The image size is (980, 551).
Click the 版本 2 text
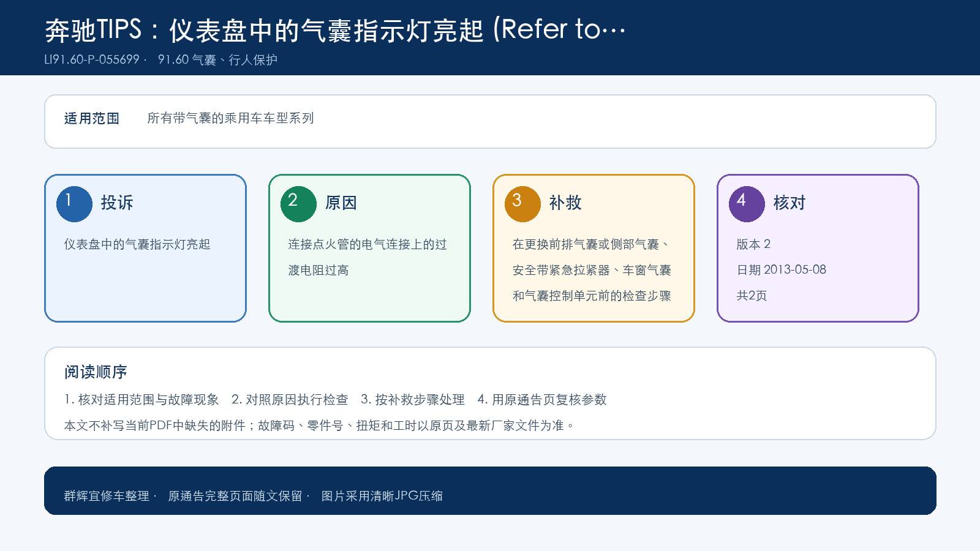point(753,244)
